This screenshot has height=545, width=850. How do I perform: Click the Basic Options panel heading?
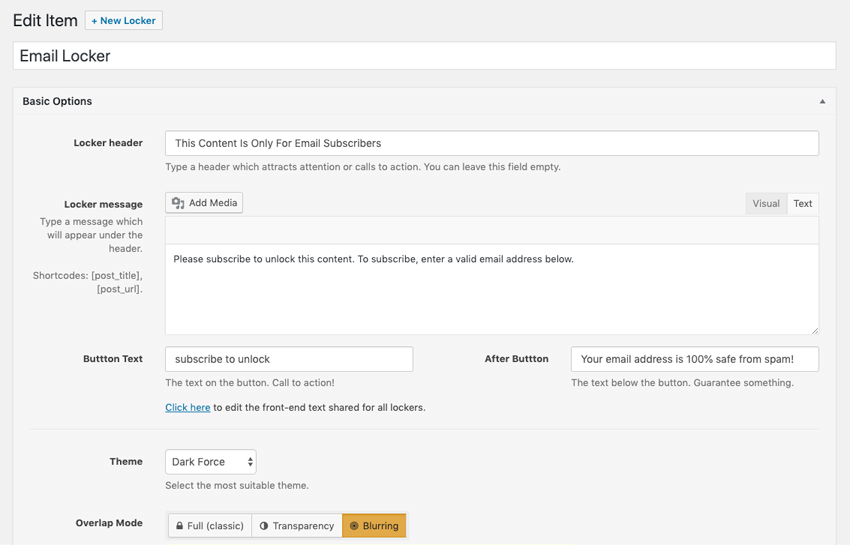[57, 101]
